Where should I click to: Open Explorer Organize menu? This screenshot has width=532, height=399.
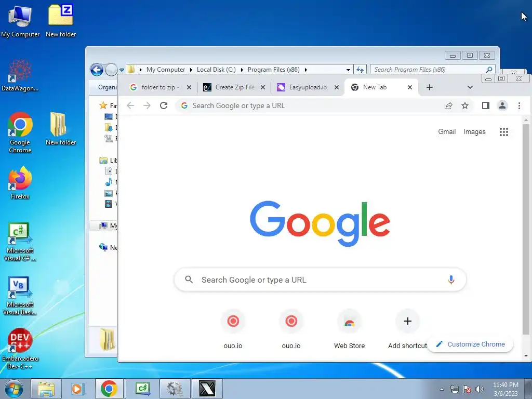click(106, 87)
